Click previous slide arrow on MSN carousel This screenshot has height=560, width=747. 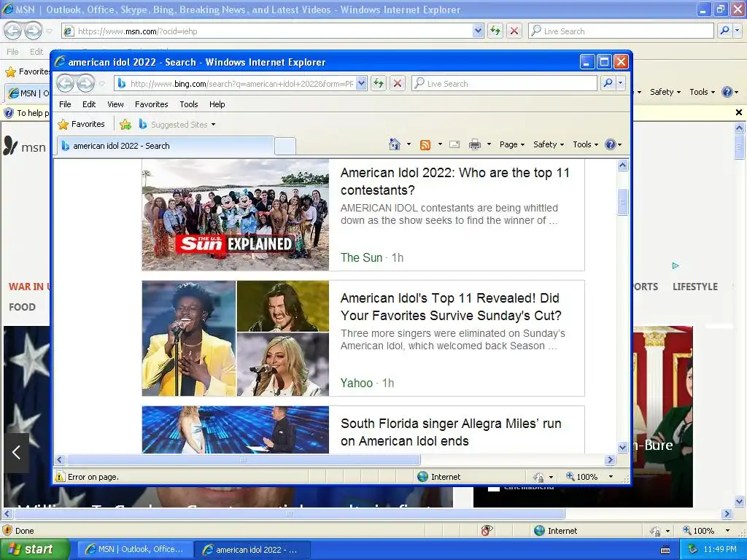pos(16,452)
